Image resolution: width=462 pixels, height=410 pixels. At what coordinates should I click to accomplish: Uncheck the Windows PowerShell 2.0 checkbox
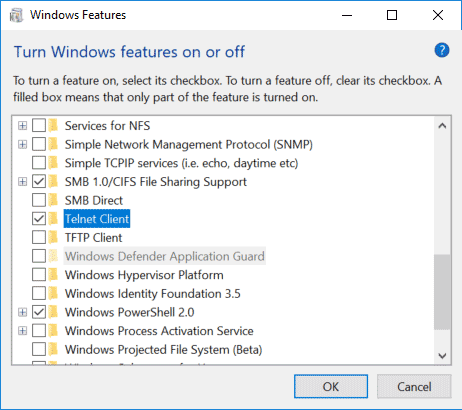click(x=39, y=312)
